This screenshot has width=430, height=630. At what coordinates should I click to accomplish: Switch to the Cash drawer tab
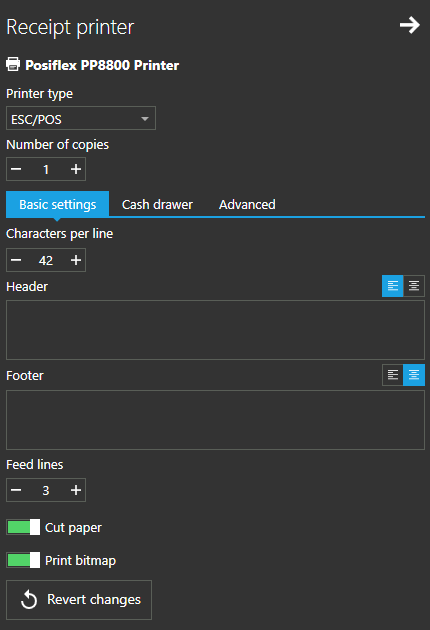tap(157, 205)
